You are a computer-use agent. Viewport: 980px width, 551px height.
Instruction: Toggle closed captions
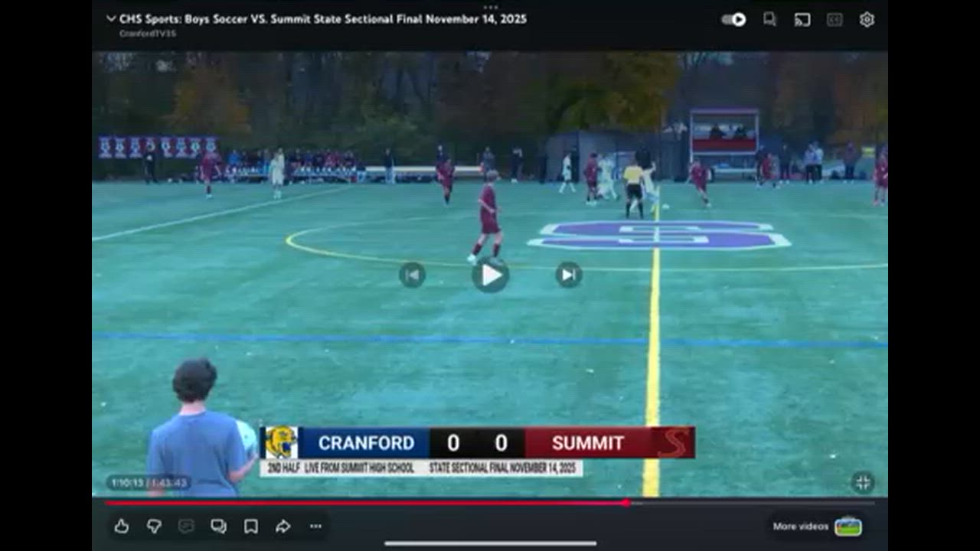click(x=835, y=20)
